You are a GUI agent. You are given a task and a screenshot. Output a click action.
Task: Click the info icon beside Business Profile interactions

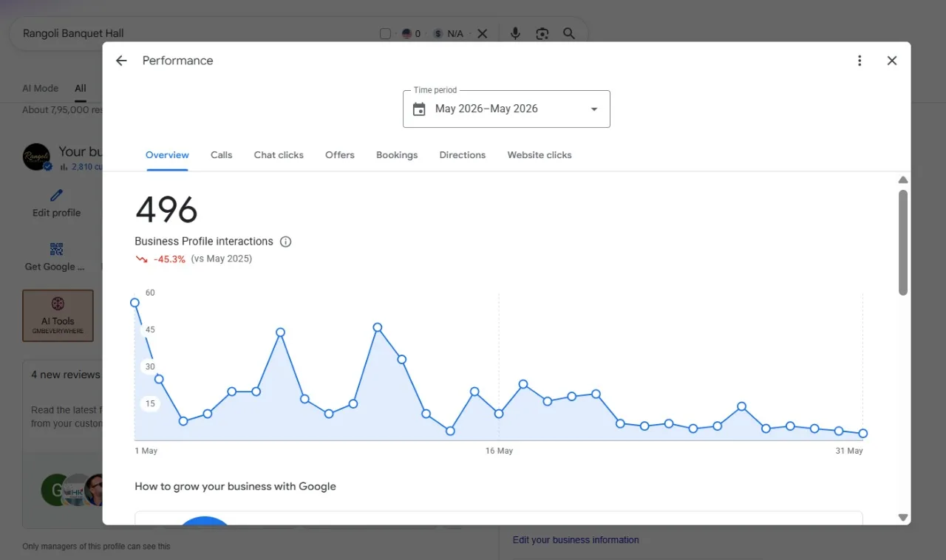tap(286, 242)
